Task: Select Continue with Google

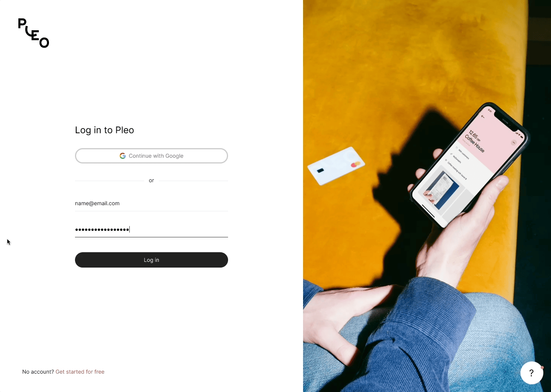Action: pyautogui.click(x=152, y=156)
